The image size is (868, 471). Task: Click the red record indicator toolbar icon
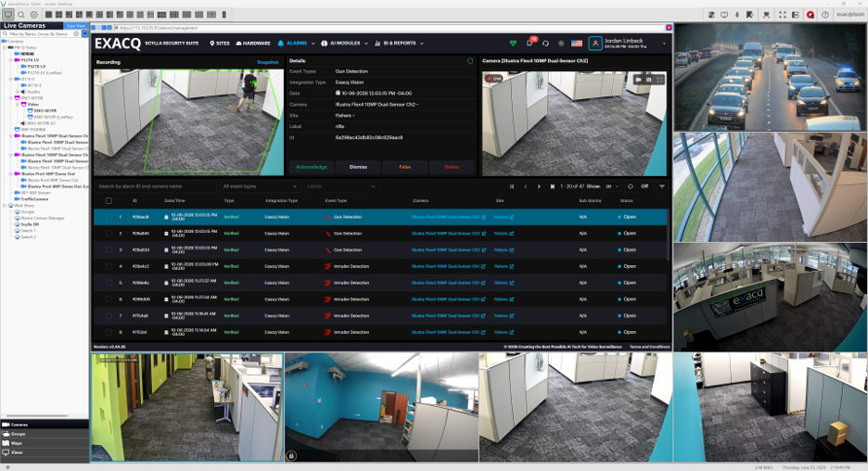pos(811,15)
